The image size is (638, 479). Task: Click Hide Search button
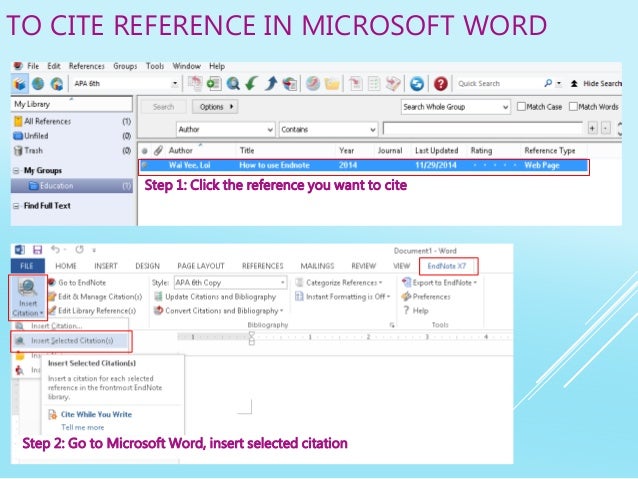[x=596, y=83]
